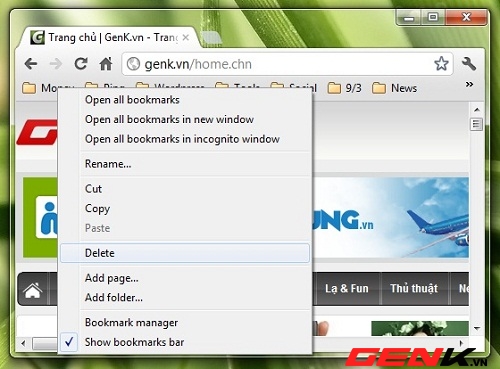Open the 9/3 bookmark folder
The image size is (500, 369).
pyautogui.click(x=345, y=88)
